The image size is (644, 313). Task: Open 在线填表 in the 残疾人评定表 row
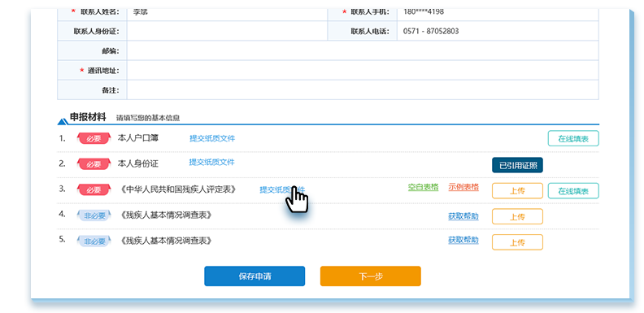(x=573, y=190)
